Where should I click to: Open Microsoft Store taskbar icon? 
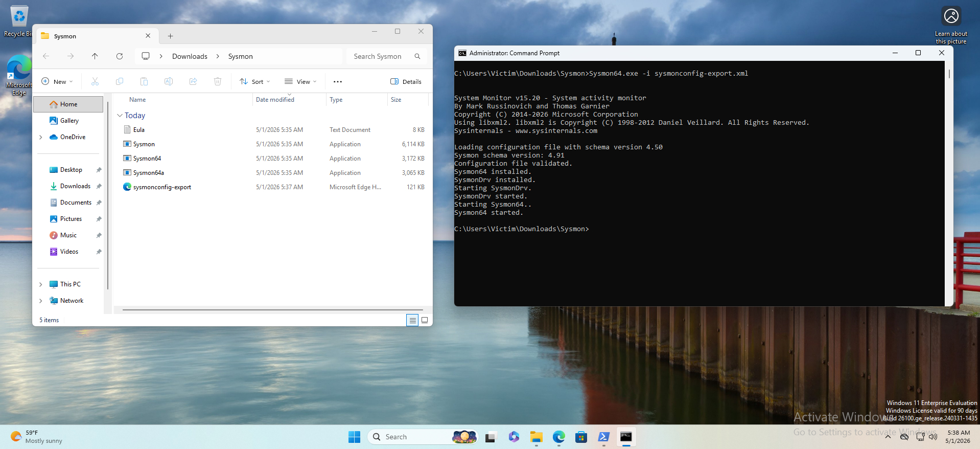click(581, 437)
